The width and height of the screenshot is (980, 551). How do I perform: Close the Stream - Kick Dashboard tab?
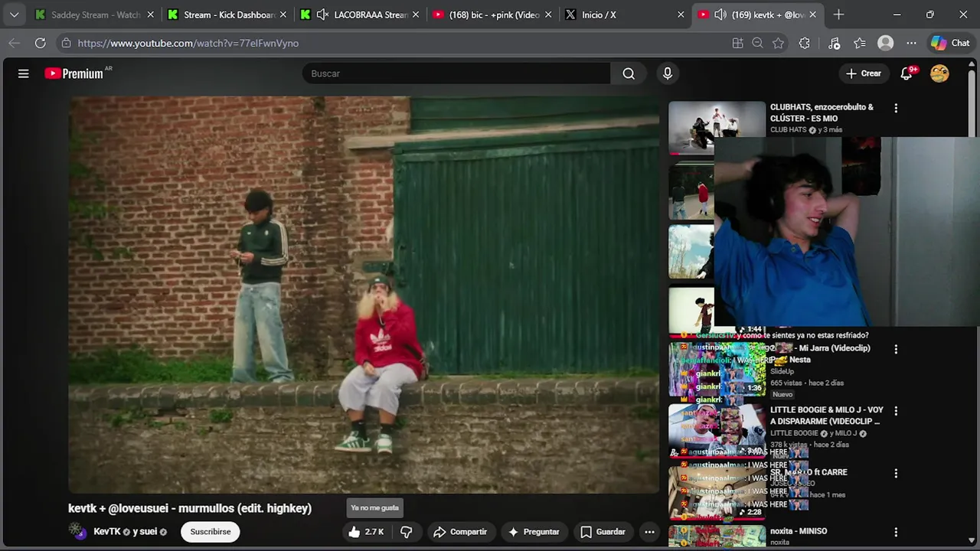click(283, 15)
